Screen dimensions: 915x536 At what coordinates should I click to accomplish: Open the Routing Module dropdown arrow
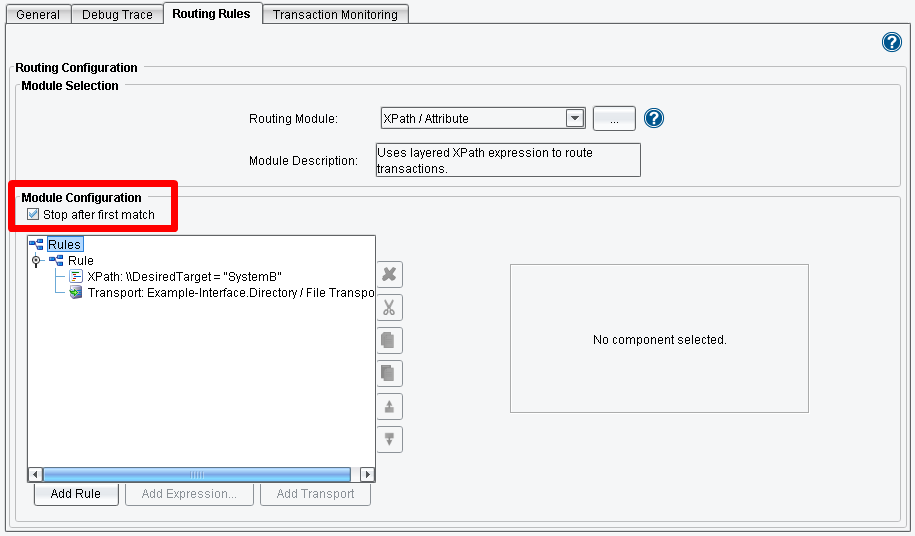(575, 118)
